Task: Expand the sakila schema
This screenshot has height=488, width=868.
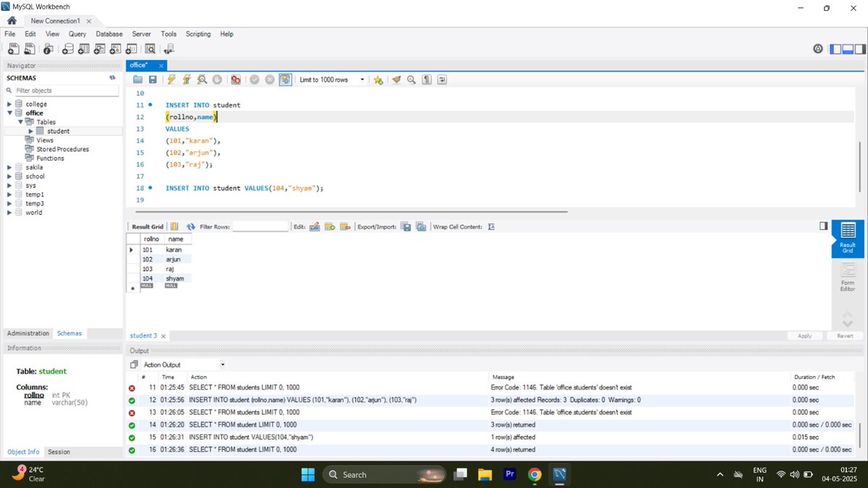Action: click(x=9, y=167)
